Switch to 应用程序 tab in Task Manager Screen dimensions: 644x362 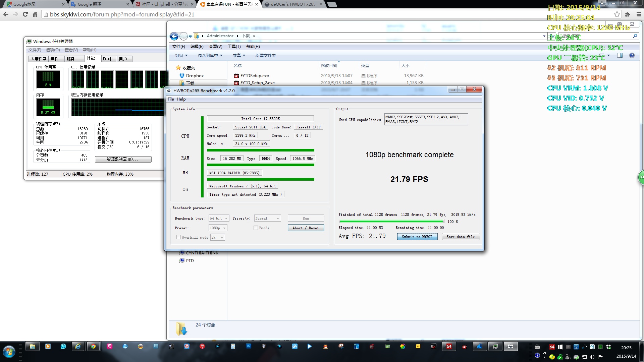(38, 59)
